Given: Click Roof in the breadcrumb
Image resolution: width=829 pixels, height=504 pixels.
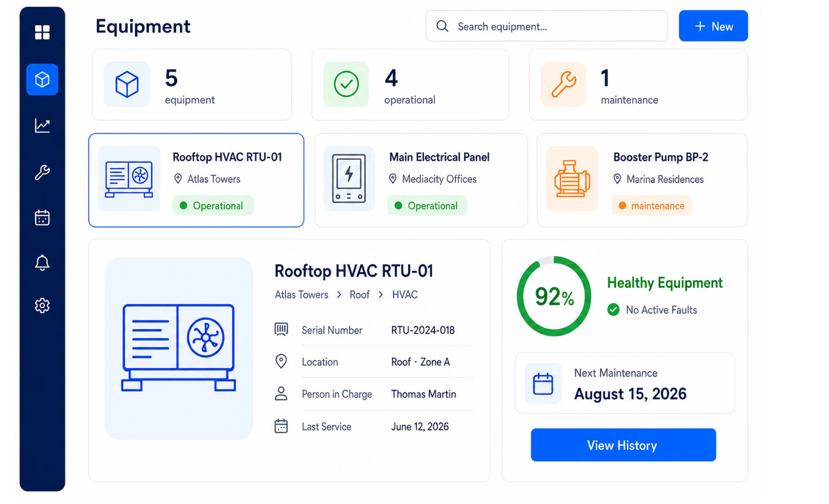Looking at the screenshot, I should click(359, 294).
